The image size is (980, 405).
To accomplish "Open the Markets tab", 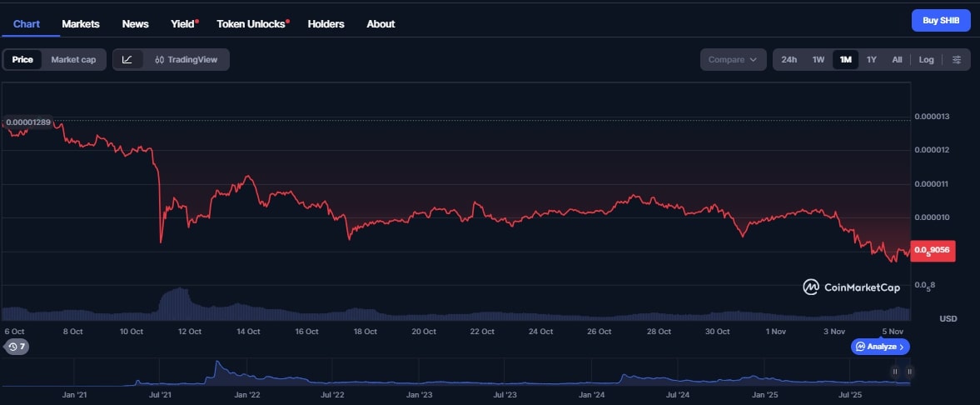I will point(81,23).
